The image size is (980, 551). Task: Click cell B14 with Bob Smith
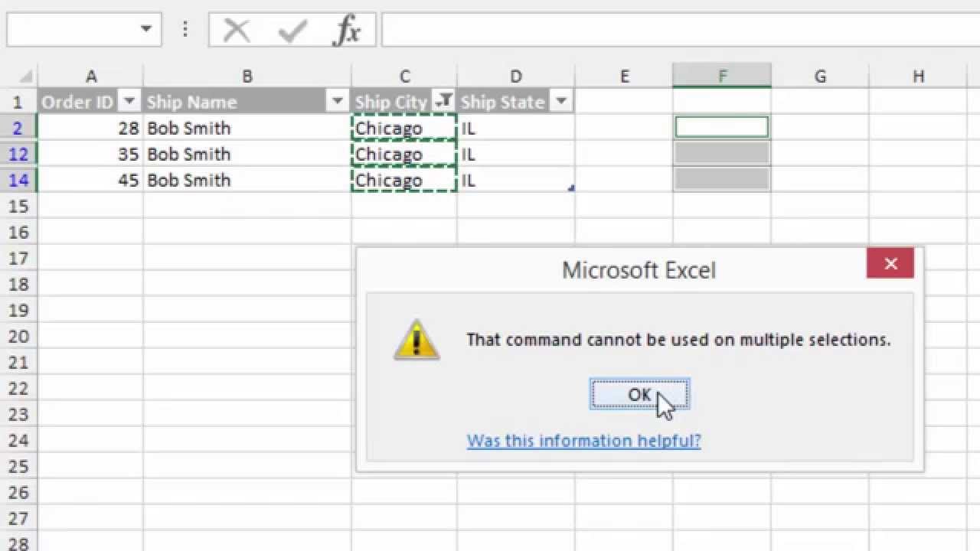(247, 181)
